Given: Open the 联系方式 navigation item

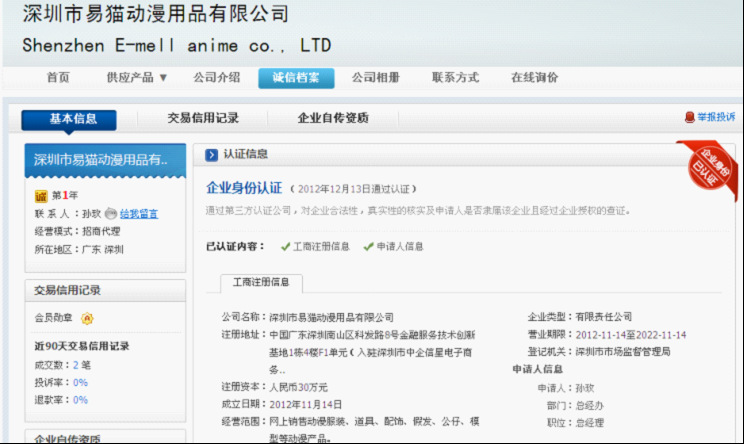Looking at the screenshot, I should tap(455, 77).
